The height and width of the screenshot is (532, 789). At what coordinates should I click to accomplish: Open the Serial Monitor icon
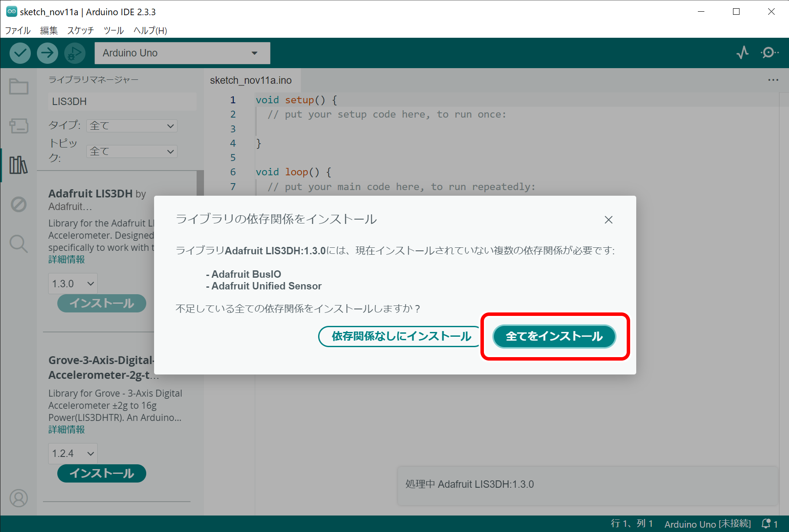coord(769,53)
